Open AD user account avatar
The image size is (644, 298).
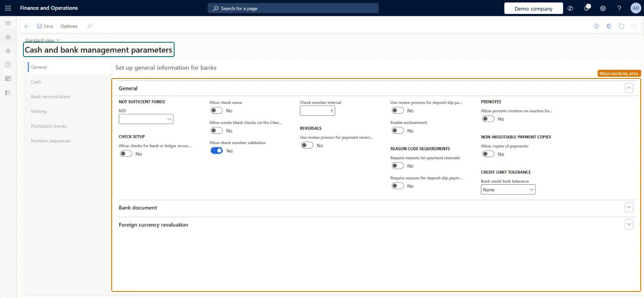point(635,8)
